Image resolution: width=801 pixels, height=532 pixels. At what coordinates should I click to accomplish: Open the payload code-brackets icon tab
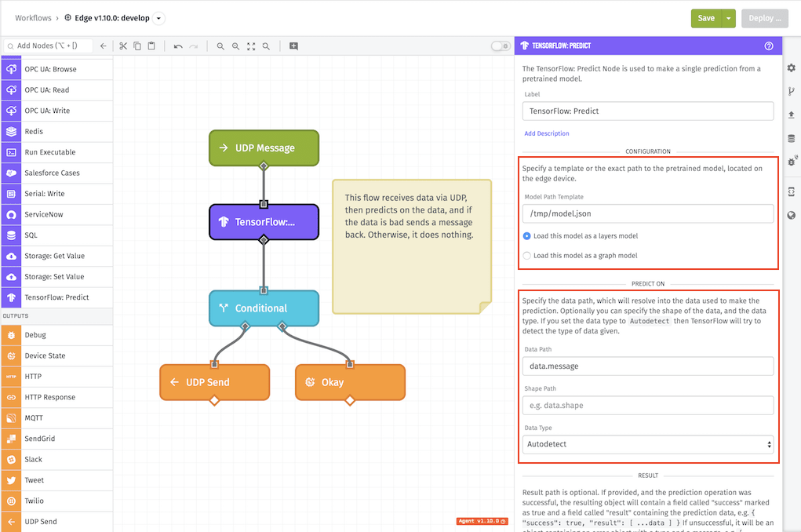[x=792, y=191]
